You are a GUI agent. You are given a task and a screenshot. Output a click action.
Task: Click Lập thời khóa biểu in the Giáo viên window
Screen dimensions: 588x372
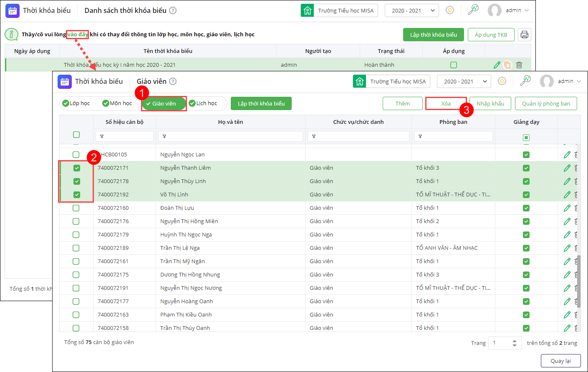coord(261,103)
